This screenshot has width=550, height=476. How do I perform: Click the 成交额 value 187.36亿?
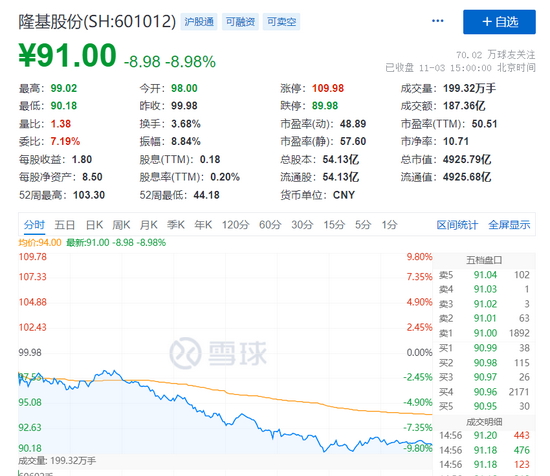464,106
